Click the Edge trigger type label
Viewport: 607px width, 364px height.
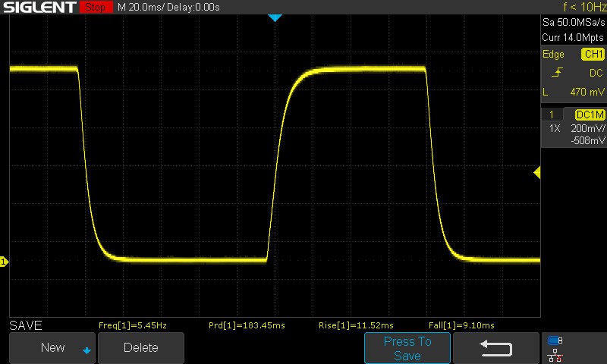[x=553, y=54]
